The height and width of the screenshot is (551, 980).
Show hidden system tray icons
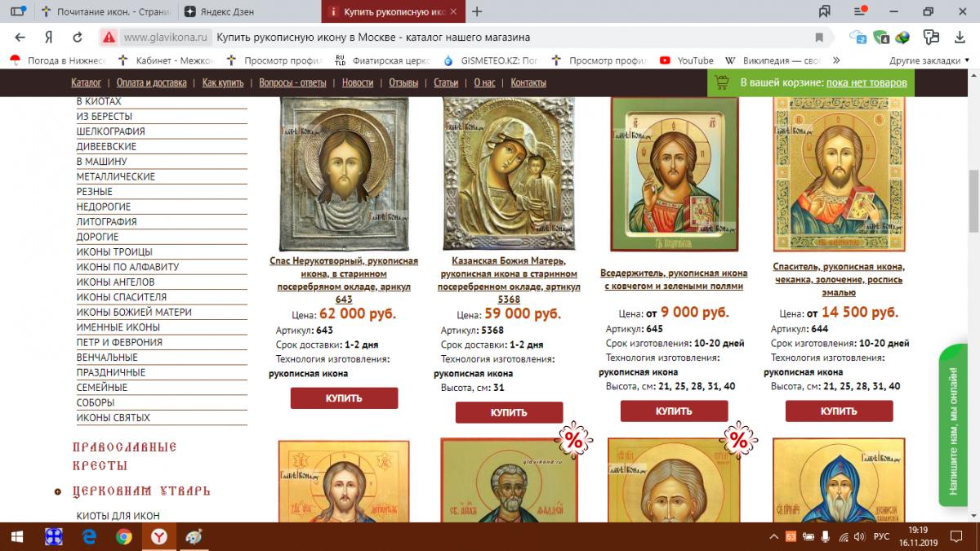coord(773,536)
